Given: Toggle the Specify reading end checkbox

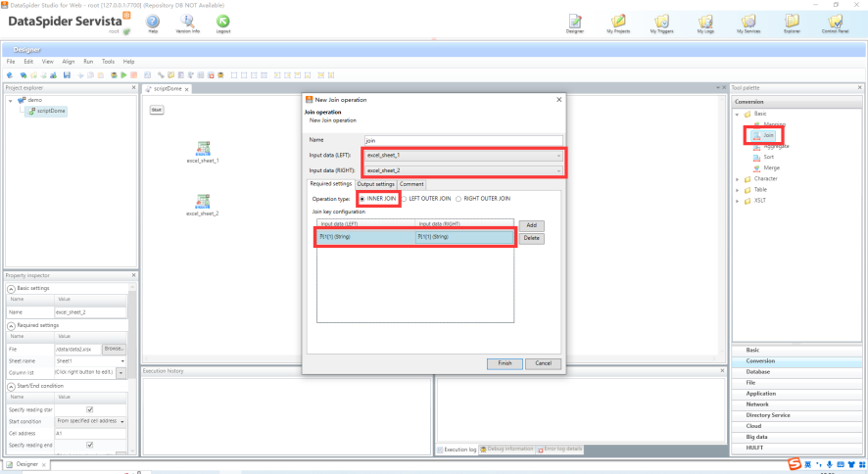Looking at the screenshot, I should (90, 445).
